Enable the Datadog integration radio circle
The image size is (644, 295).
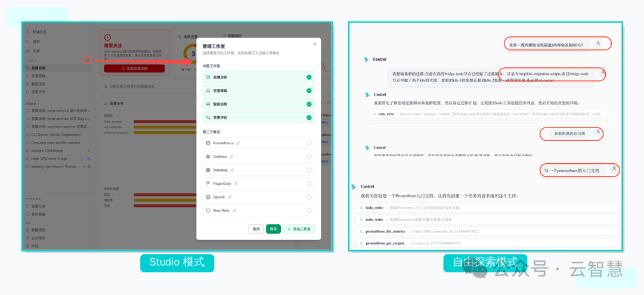coord(309,170)
